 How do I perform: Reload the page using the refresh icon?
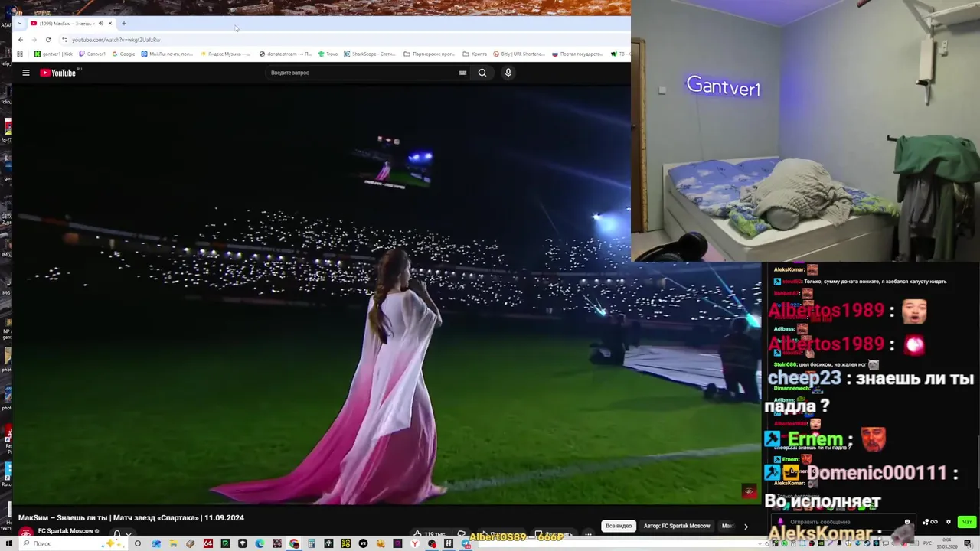pyautogui.click(x=48, y=40)
